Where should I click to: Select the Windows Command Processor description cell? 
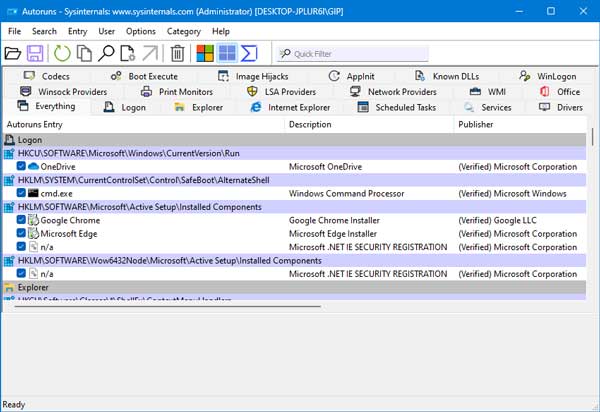(x=346, y=194)
